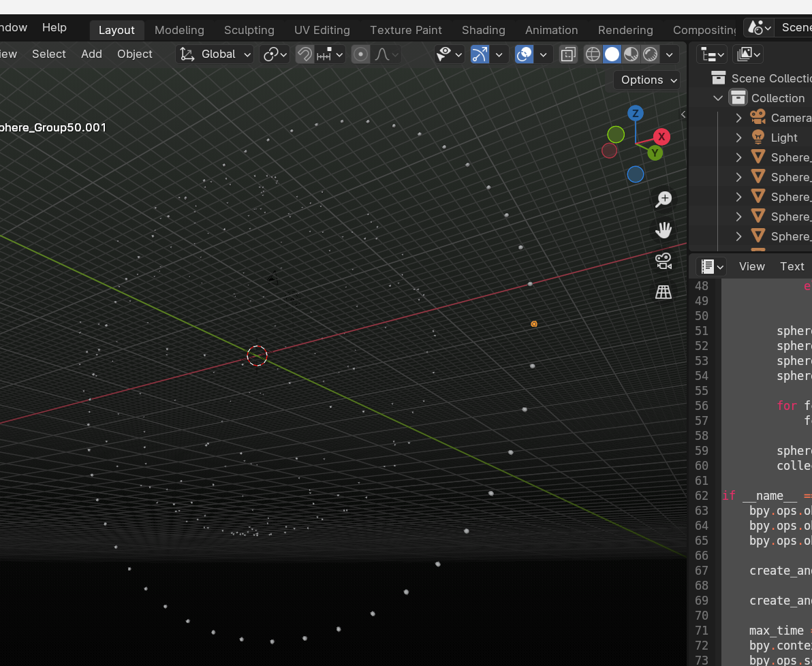This screenshot has height=666, width=812.
Task: Switch to the Texture Paint workspace tab
Action: [x=406, y=30]
